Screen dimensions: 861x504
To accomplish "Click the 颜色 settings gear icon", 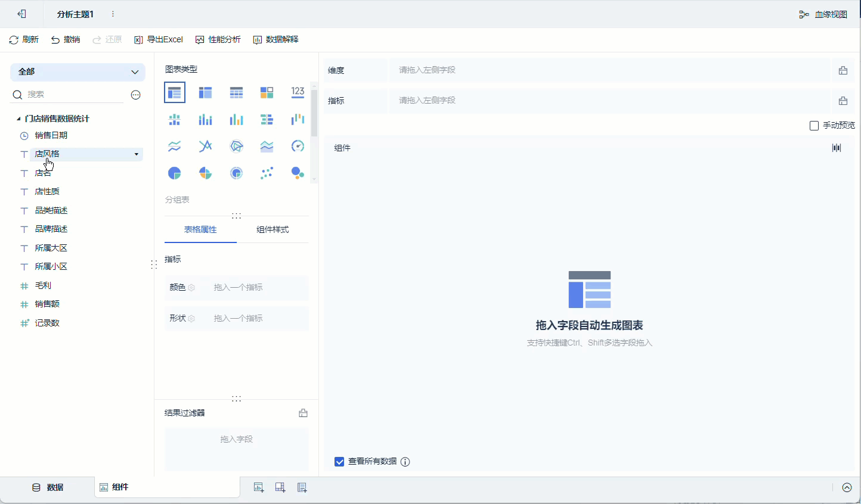I will (x=191, y=288).
